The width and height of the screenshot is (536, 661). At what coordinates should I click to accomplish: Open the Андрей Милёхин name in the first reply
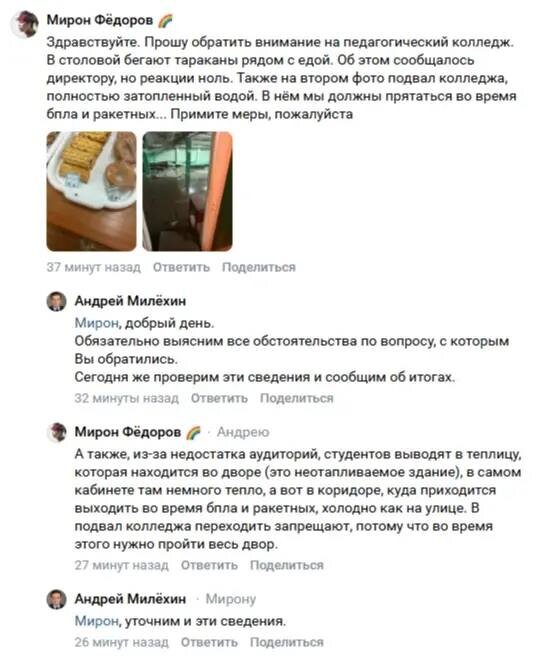tap(130, 301)
